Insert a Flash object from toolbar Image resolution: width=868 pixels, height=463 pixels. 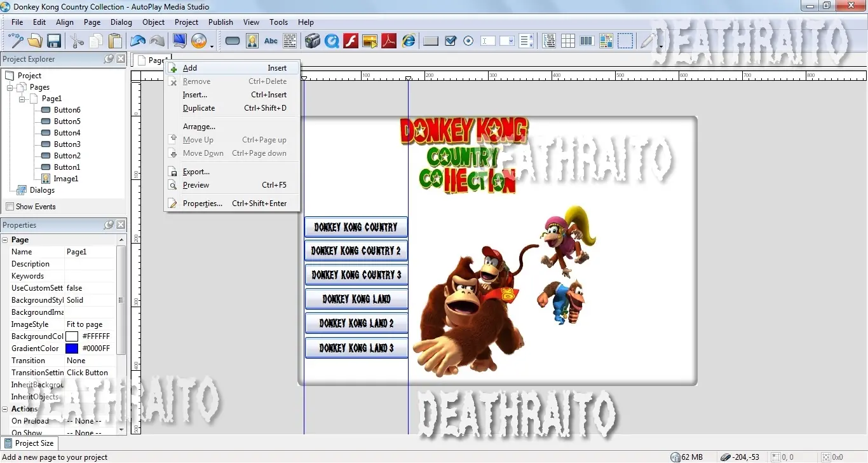coord(351,41)
